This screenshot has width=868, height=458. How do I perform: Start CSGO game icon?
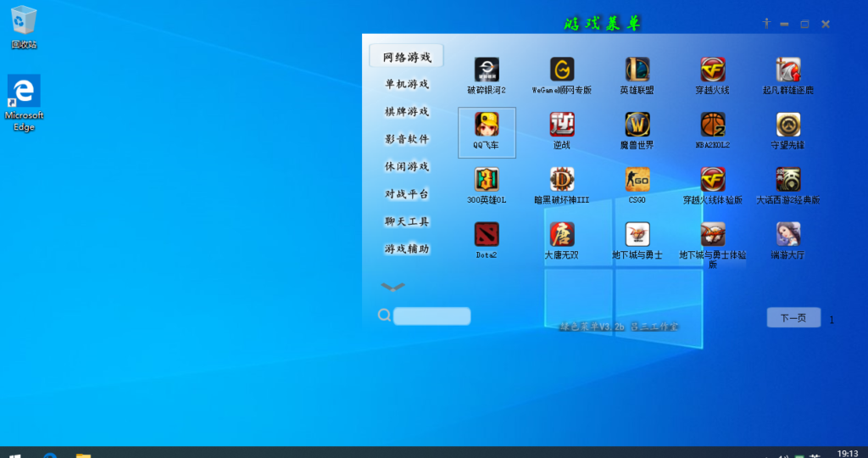click(637, 180)
